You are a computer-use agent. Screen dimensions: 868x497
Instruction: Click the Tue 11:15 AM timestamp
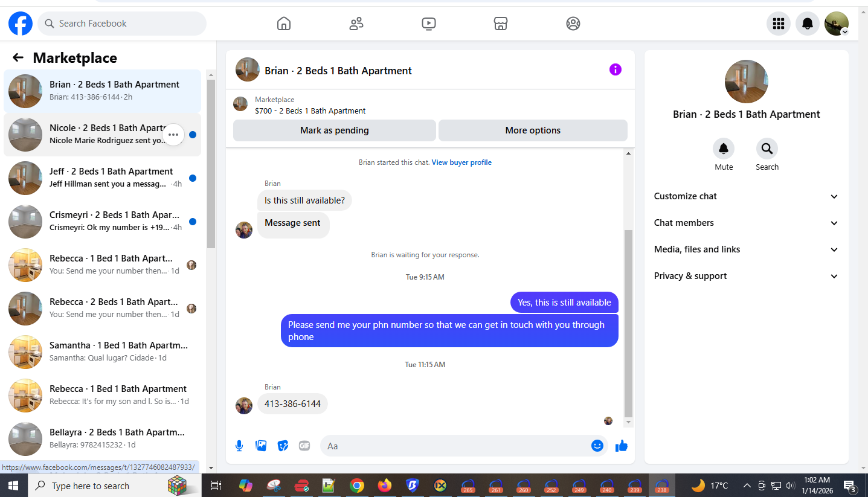coord(425,365)
